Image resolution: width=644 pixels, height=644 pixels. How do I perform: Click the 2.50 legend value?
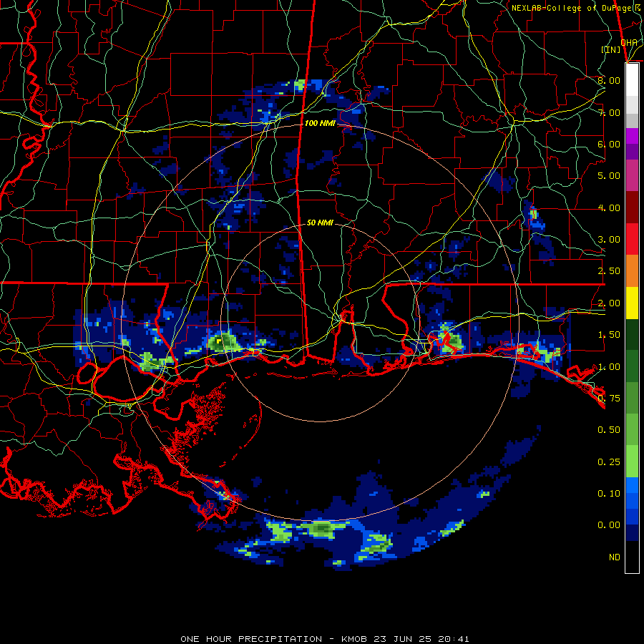pos(609,271)
